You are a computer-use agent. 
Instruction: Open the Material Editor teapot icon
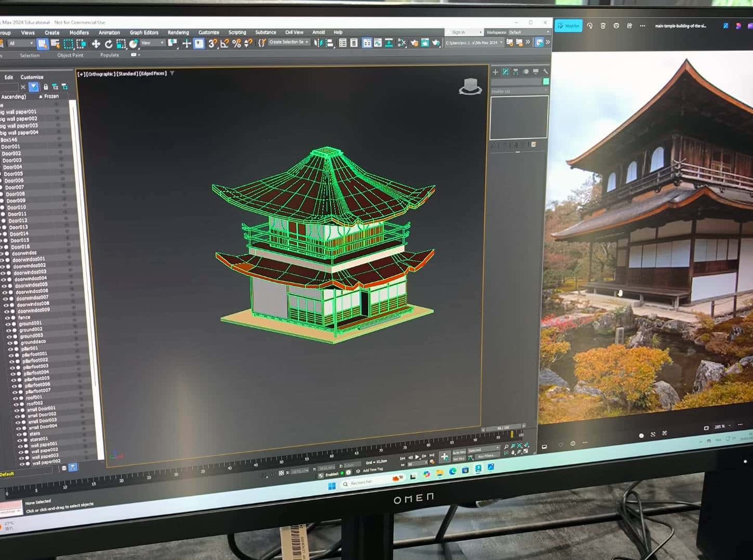coord(414,43)
